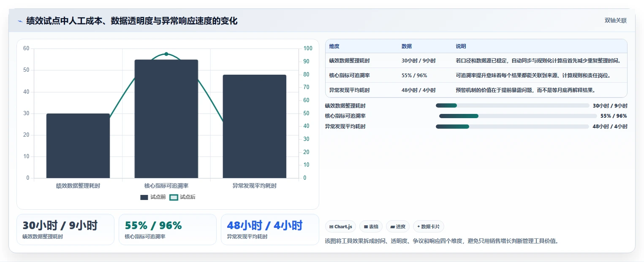
Task: Click table cell 绩效数据整理耗时
Action: click(x=349, y=61)
